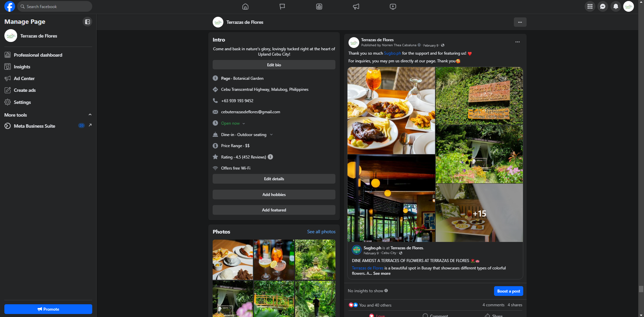Open the Terrazas de Flores sign photo
The height and width of the screenshot is (317, 644).
479,96
